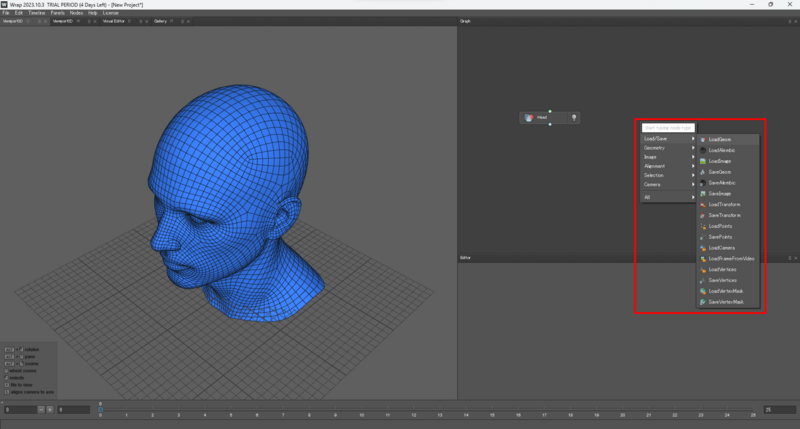The height and width of the screenshot is (429, 800).
Task: Expand the Load/Save submenu
Action: [x=669, y=139]
